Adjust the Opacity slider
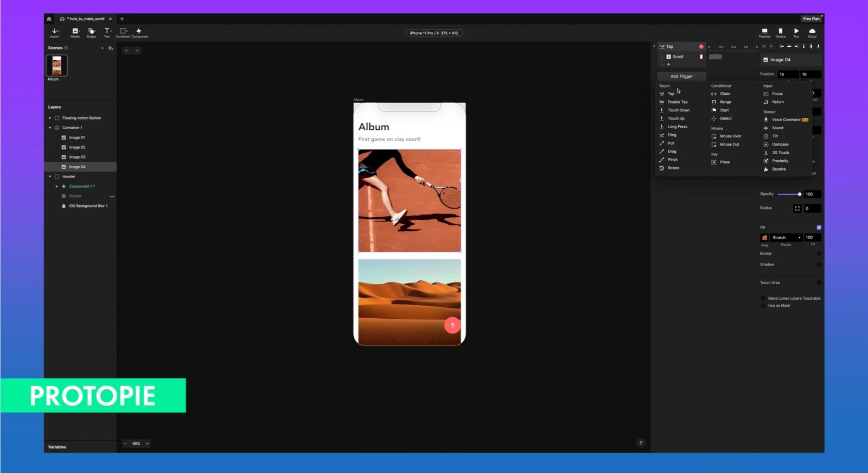This screenshot has height=473, width=868. [789, 194]
